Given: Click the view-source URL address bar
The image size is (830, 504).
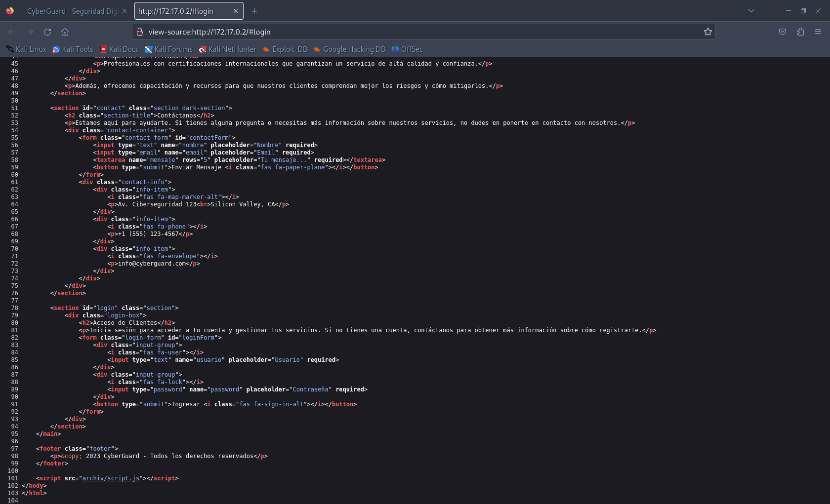Looking at the screenshot, I should click(423, 32).
